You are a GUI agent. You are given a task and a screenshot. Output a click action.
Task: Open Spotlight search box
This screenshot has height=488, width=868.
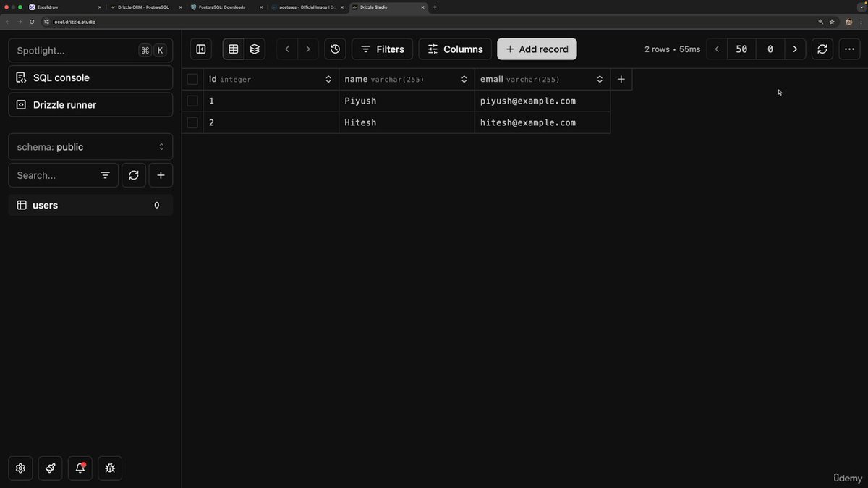coord(90,50)
